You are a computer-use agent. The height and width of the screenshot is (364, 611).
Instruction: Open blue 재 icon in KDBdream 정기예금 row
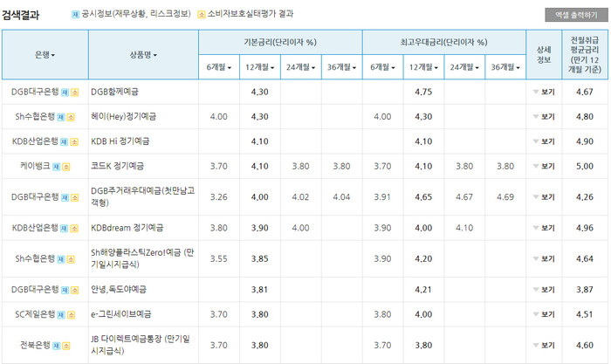click(64, 229)
